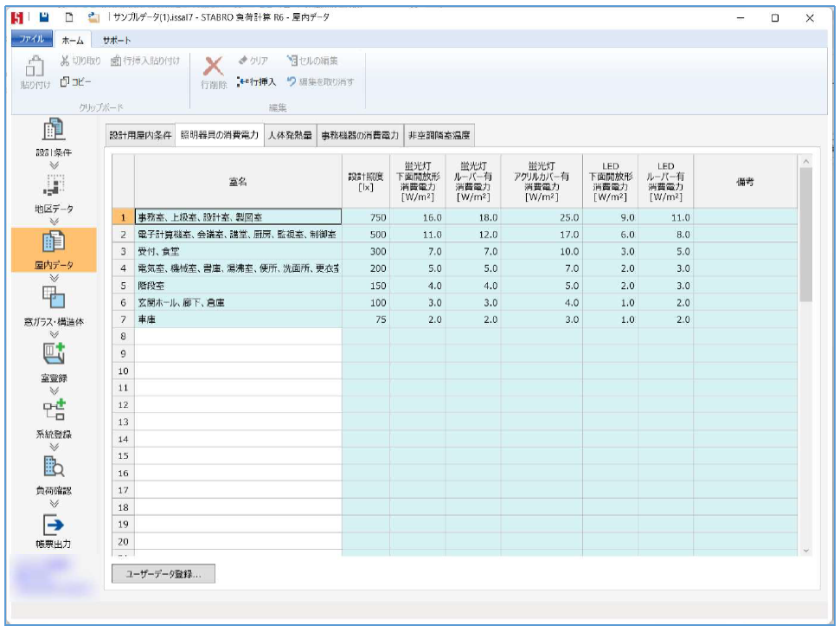
Task: Go to 地区データ in the sidebar
Action: pyautogui.click(x=54, y=192)
